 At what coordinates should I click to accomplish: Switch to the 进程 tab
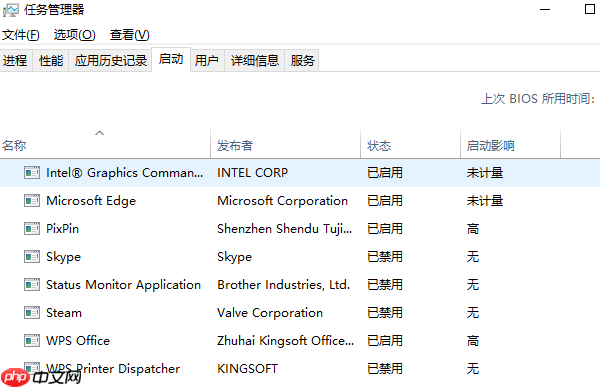[x=15, y=60]
